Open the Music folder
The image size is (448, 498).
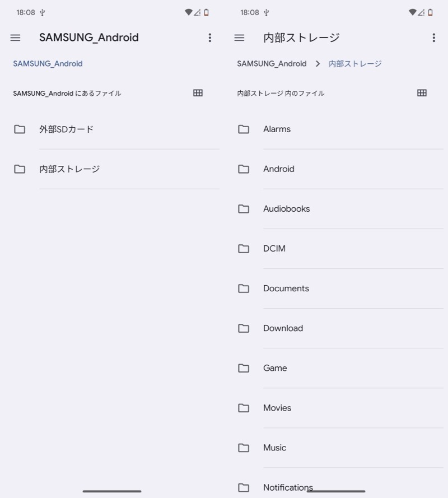274,448
